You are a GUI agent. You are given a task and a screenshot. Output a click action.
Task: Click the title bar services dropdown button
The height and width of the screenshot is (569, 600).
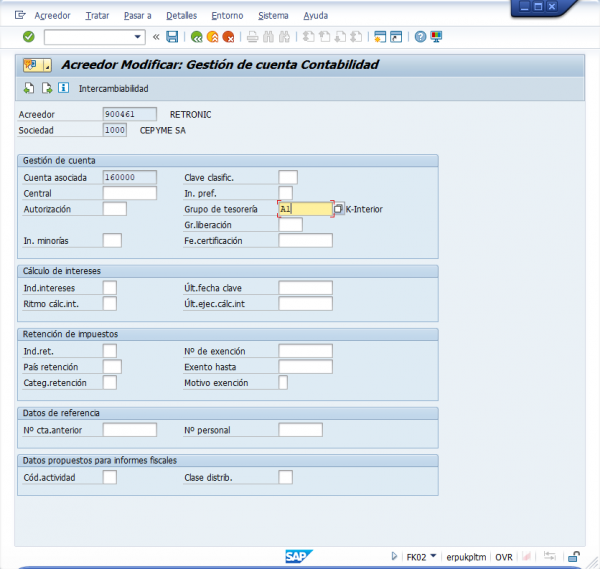click(x=37, y=65)
